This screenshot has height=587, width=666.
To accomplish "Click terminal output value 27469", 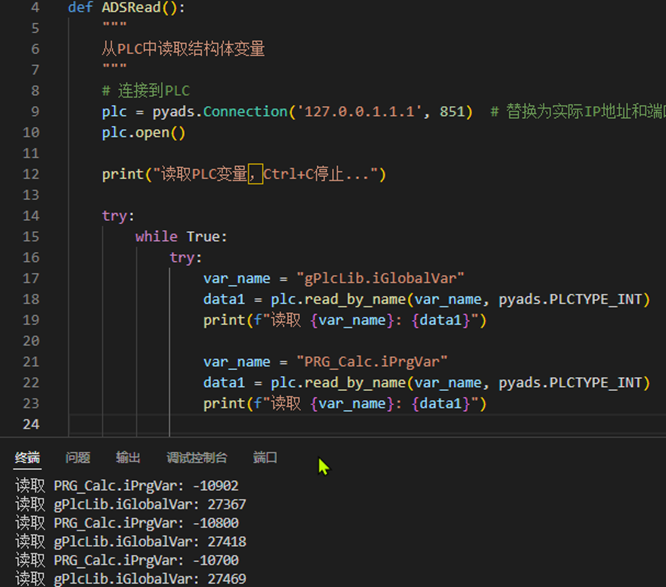I will [224, 579].
